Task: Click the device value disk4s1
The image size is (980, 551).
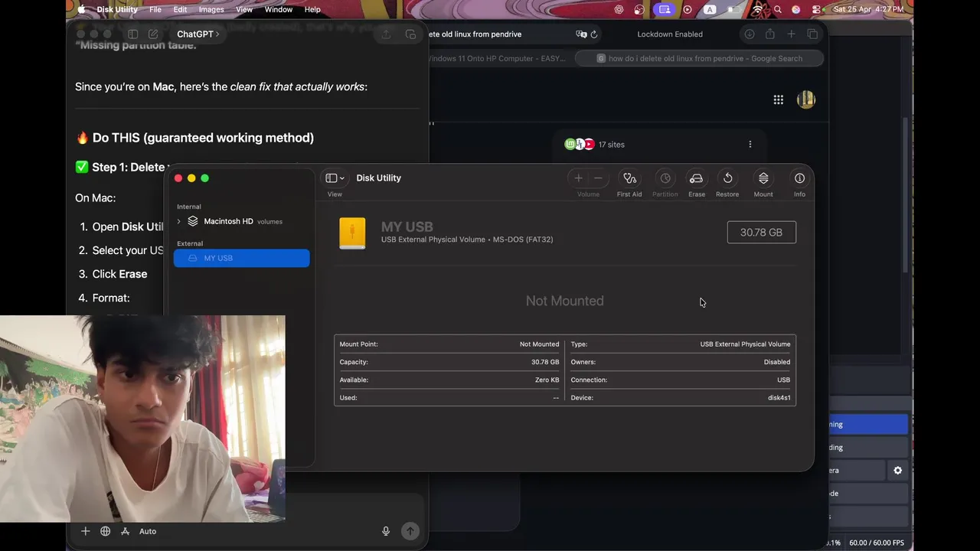Action: [x=779, y=398]
